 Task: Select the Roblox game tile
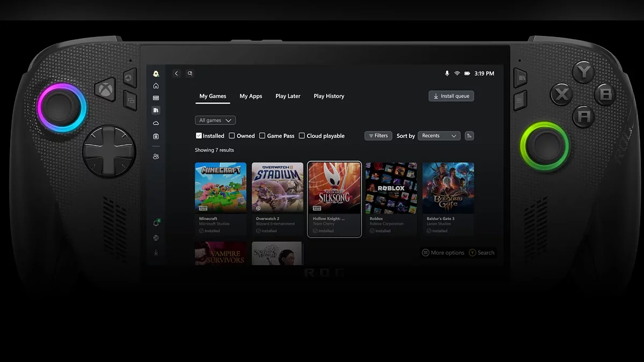[x=391, y=199]
